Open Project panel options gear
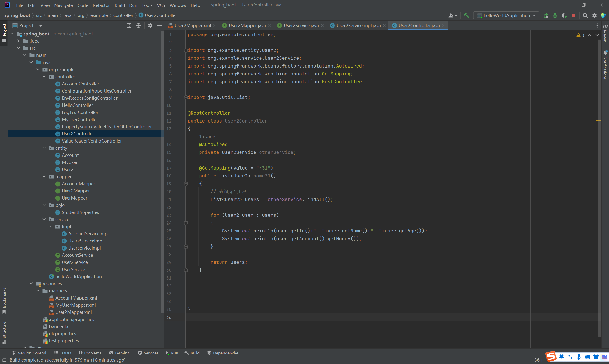609x364 pixels. click(150, 25)
